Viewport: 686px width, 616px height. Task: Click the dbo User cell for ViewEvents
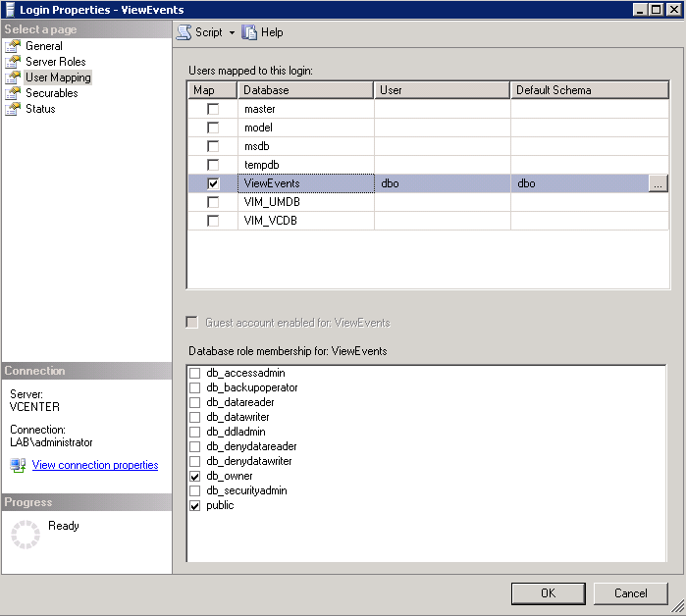coord(443,183)
